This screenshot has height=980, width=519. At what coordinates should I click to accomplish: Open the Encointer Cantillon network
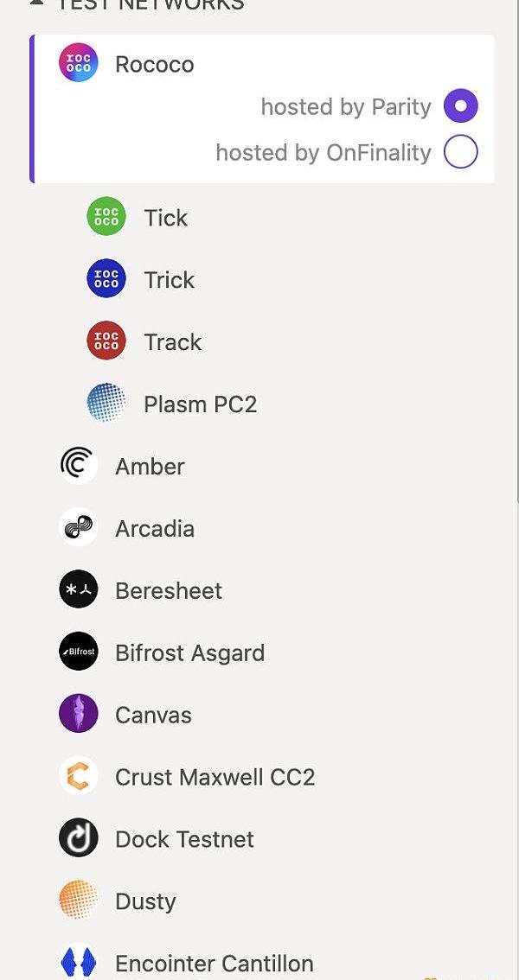pyautogui.click(x=214, y=964)
